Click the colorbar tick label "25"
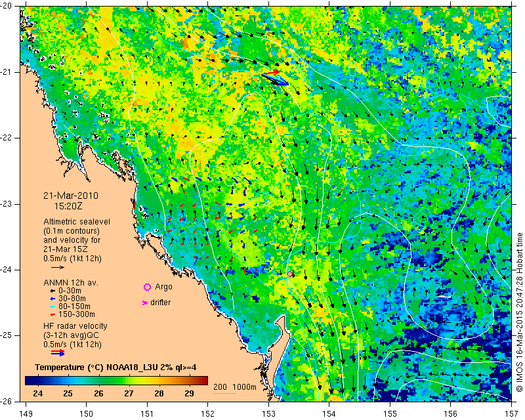The image size is (525, 420). 68,394
